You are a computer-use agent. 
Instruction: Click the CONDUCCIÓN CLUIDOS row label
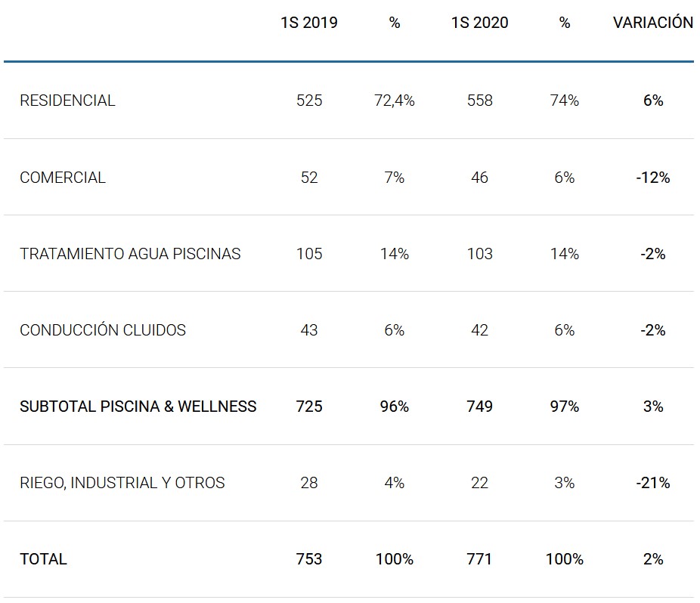coord(103,330)
